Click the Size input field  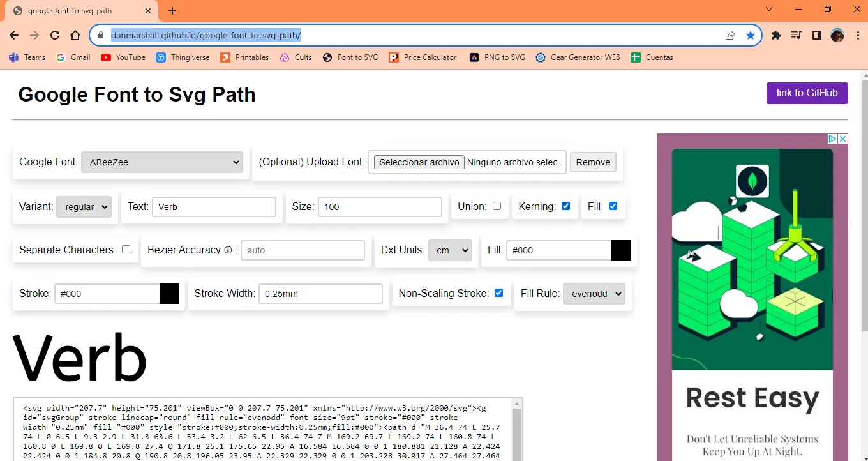(x=380, y=207)
